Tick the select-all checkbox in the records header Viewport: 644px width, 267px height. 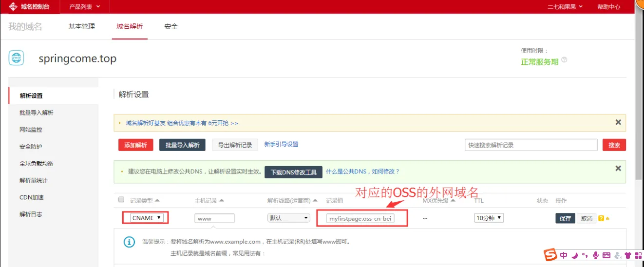pyautogui.click(x=121, y=200)
